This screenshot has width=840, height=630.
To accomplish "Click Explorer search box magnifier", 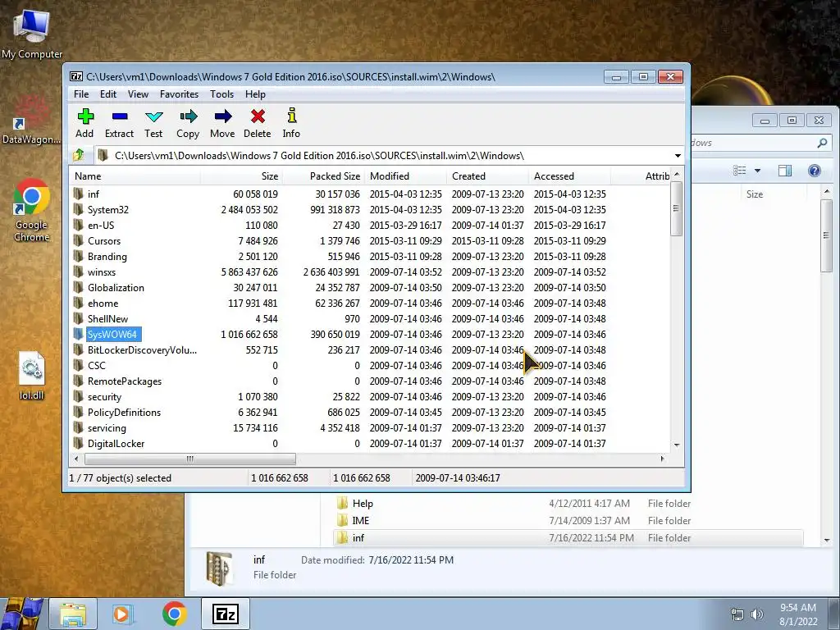I will coord(822,143).
